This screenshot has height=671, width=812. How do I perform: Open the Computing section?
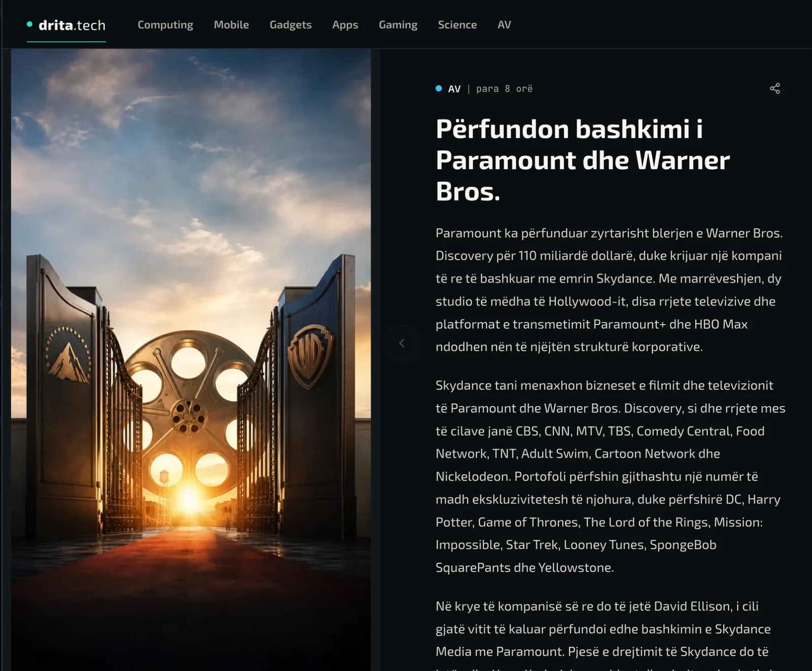point(165,25)
